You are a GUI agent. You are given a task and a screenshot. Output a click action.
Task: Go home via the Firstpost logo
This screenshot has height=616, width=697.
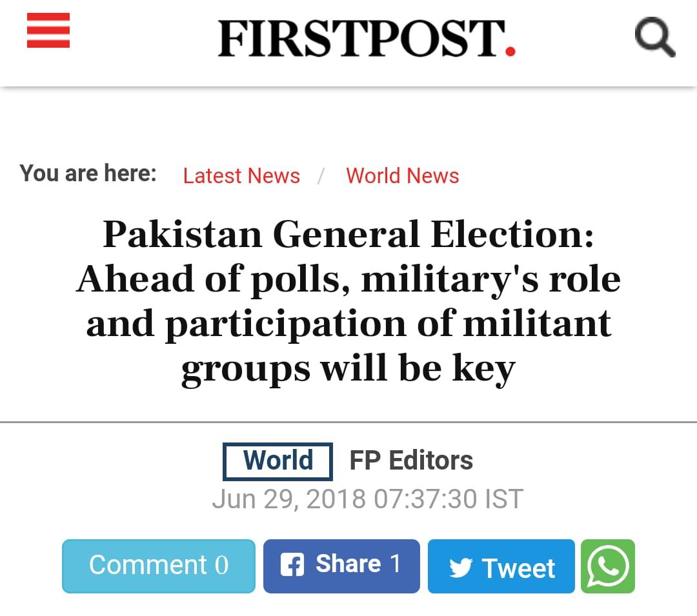tap(367, 38)
